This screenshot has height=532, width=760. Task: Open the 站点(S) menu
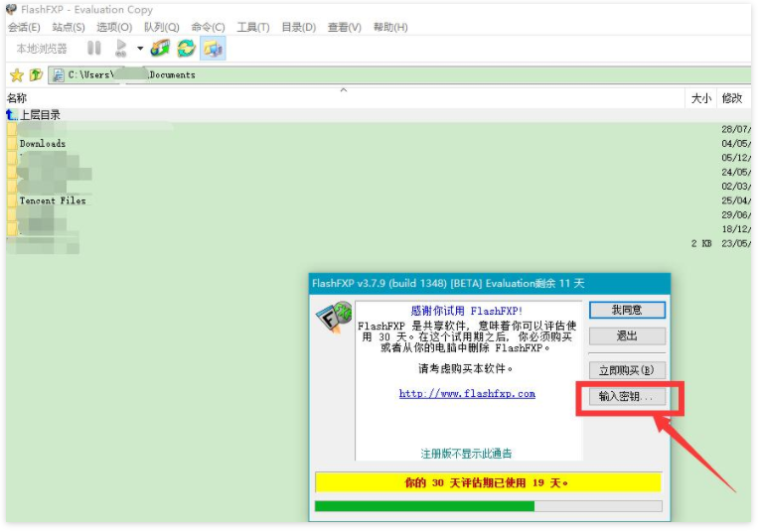coord(69,27)
